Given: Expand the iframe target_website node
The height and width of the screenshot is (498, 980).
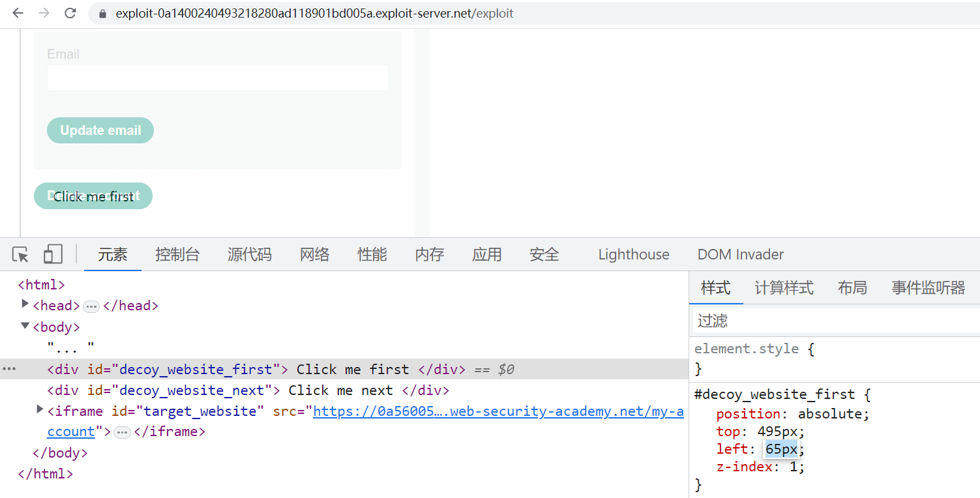Looking at the screenshot, I should point(40,409).
